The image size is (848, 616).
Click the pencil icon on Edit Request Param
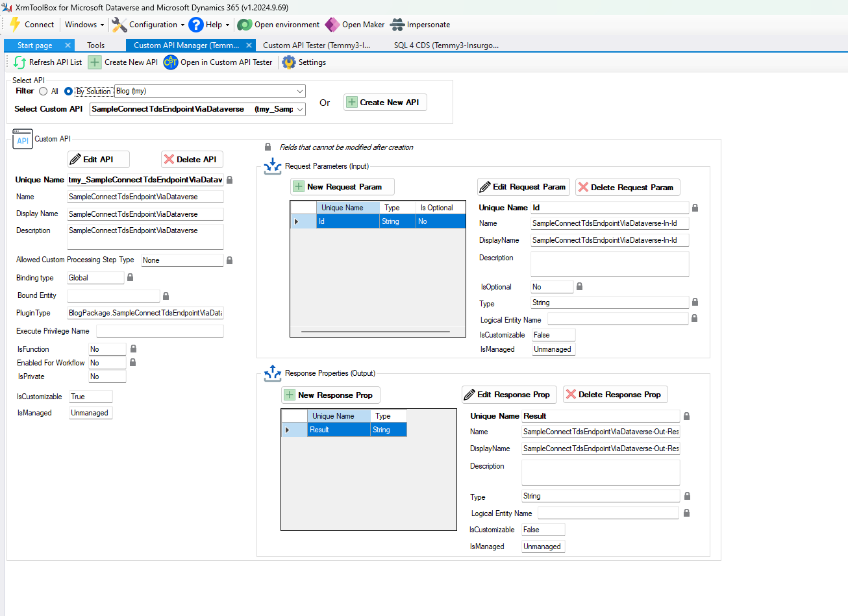(485, 187)
